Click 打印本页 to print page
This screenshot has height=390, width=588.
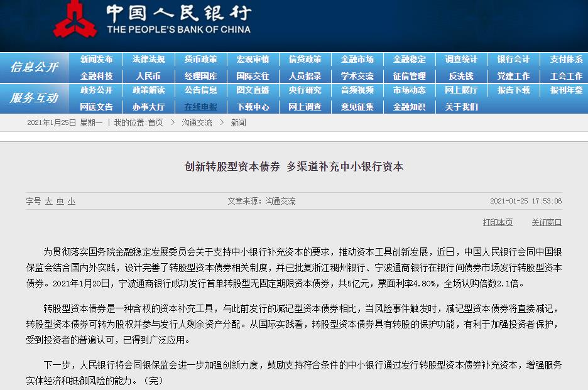498,222
